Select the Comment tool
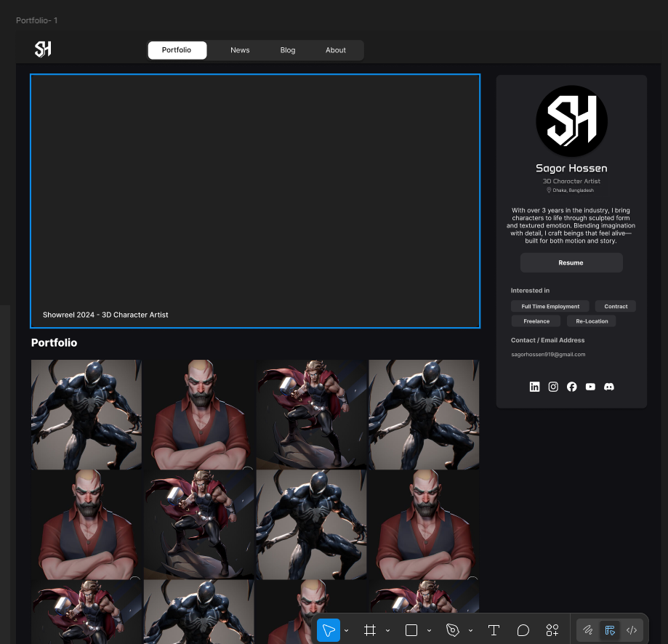The image size is (668, 644). coord(523,630)
